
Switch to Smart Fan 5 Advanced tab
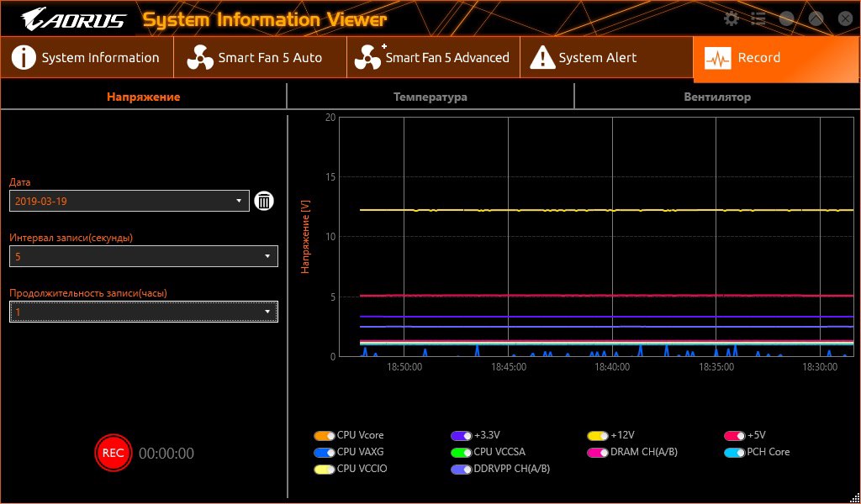pyautogui.click(x=434, y=58)
